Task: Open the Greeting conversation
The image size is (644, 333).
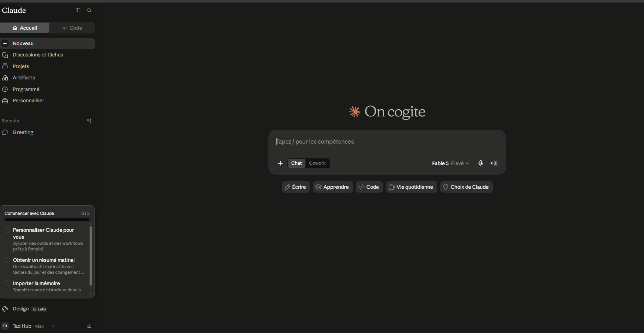Action: (x=47, y=132)
